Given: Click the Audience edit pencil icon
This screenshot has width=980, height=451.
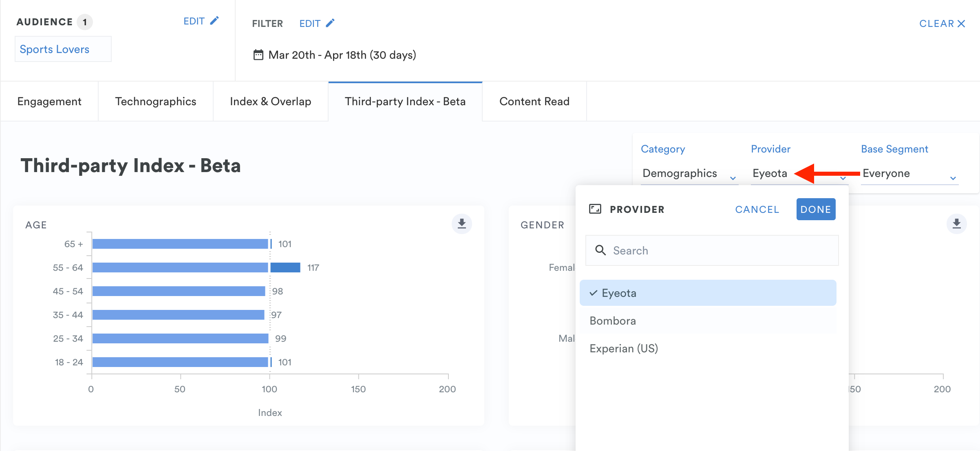Looking at the screenshot, I should (214, 21).
